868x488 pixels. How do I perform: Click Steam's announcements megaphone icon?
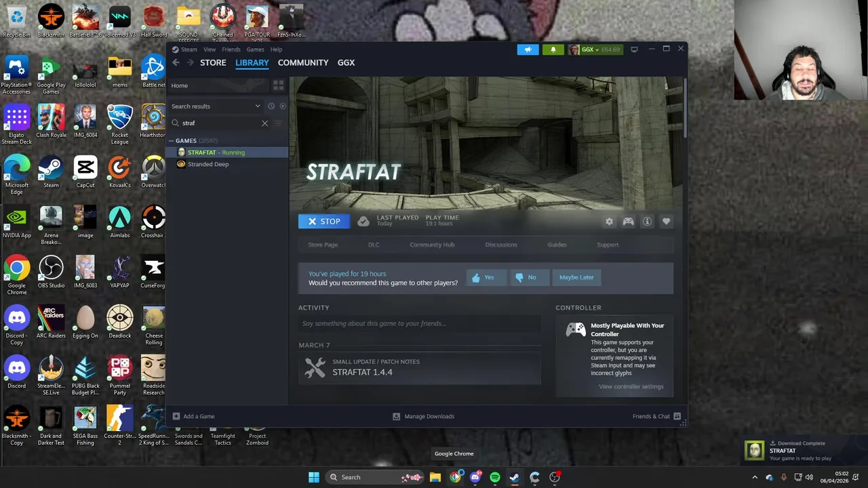point(528,49)
